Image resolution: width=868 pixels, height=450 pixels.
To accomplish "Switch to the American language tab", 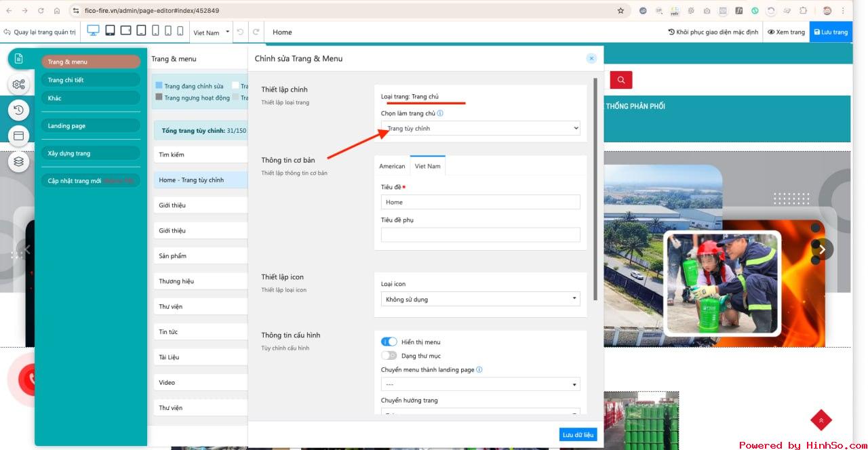I will (x=392, y=166).
